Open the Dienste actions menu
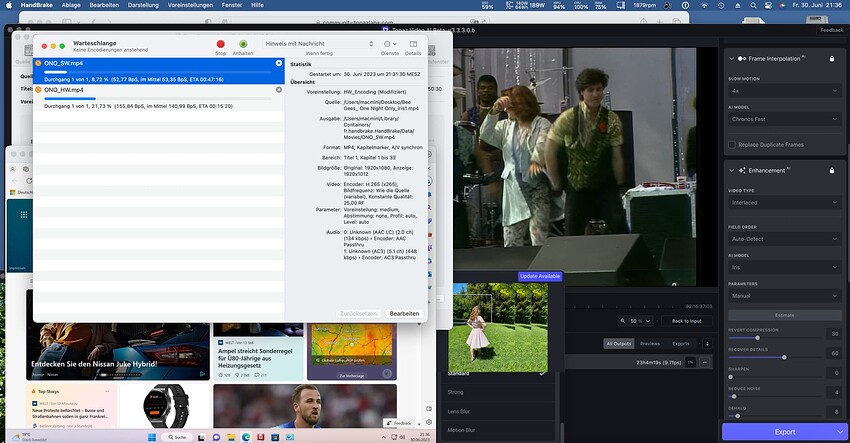Viewport: 850px width, 443px height. 390,44
